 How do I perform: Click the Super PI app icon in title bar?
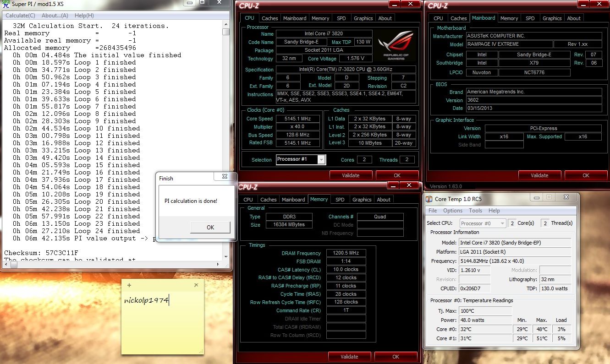coord(5,4)
